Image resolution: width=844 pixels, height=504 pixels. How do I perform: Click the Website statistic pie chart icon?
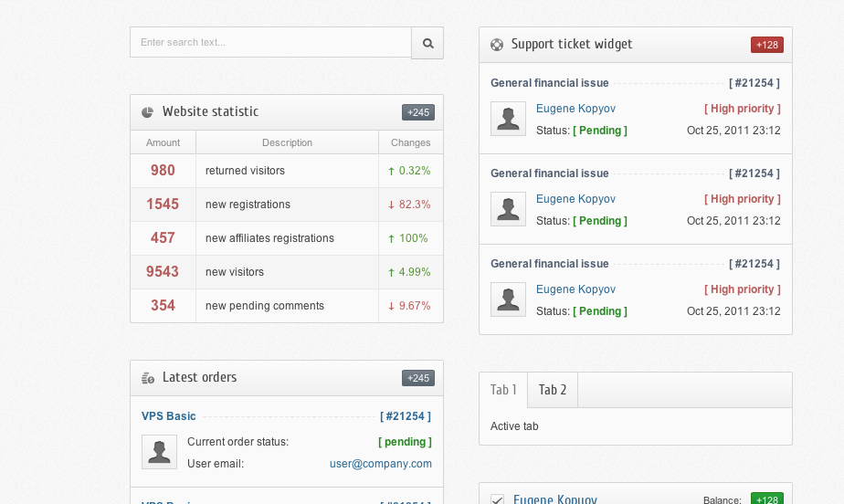coord(148,112)
